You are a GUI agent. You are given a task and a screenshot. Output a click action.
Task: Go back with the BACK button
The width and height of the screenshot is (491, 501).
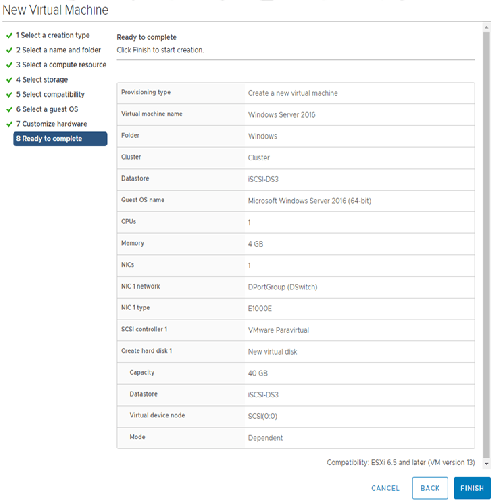[430, 488]
